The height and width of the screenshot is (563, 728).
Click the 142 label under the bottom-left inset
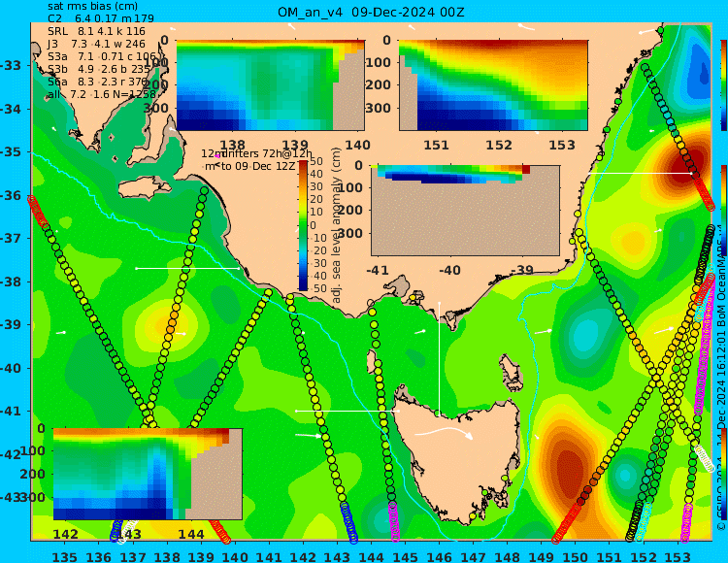[65, 534]
